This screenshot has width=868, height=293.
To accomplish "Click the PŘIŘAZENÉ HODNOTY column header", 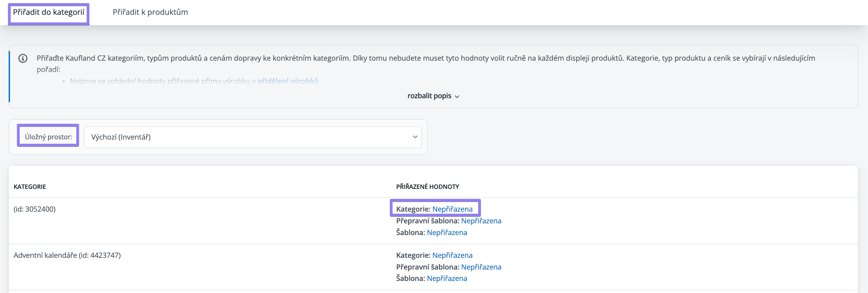I will pos(427,186).
